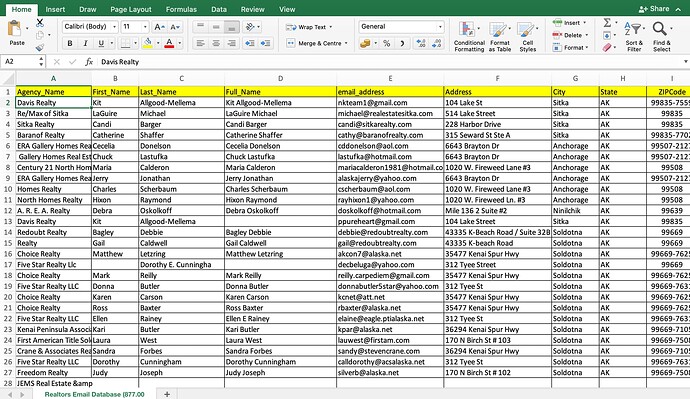Apply yellow fill colour to cell

[148, 43]
